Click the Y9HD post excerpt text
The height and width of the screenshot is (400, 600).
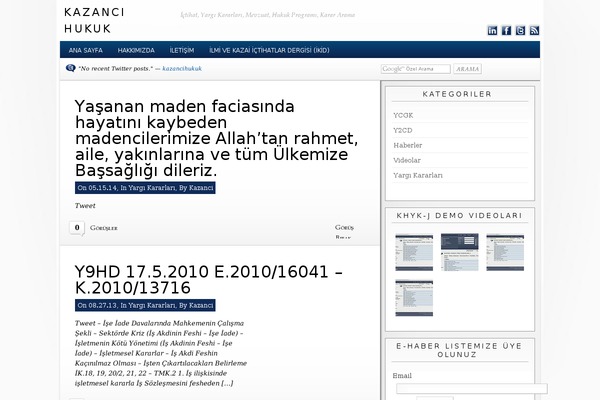161,353
